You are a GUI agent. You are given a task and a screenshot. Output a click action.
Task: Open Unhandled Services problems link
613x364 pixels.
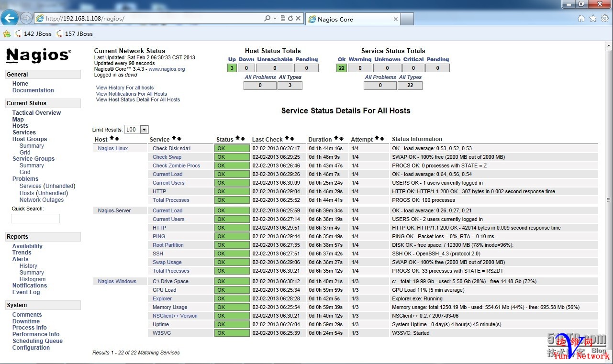[x=60, y=186]
